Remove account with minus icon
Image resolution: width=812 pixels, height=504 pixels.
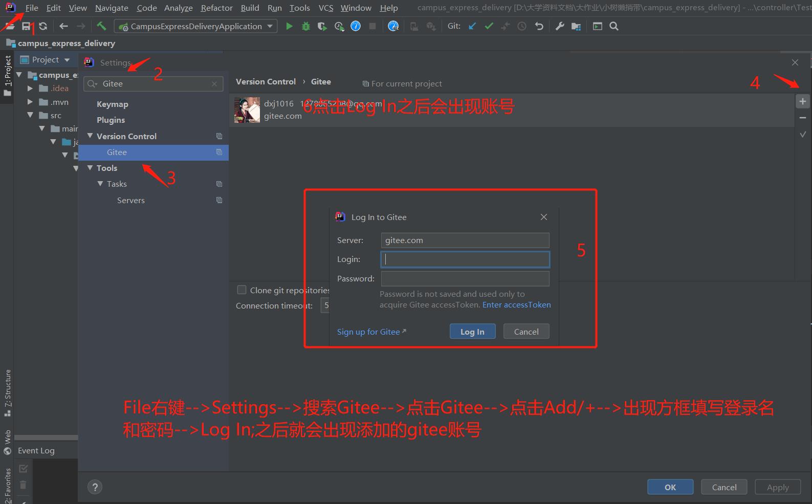[803, 118]
